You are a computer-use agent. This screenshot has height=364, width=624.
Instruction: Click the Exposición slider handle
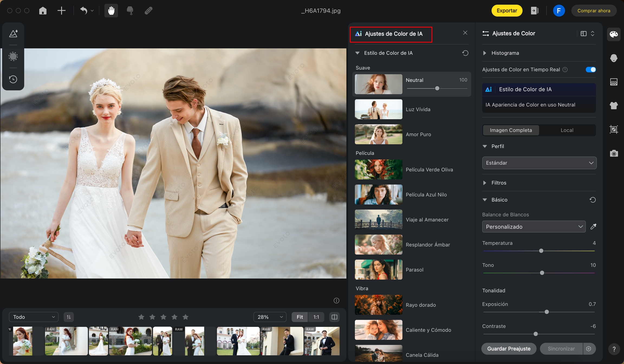pyautogui.click(x=547, y=312)
